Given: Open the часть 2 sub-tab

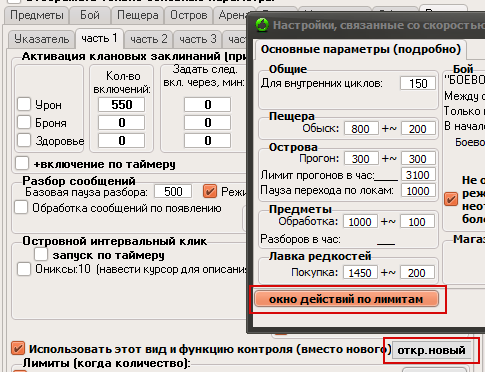Looking at the screenshot, I should pyautogui.click(x=149, y=39).
